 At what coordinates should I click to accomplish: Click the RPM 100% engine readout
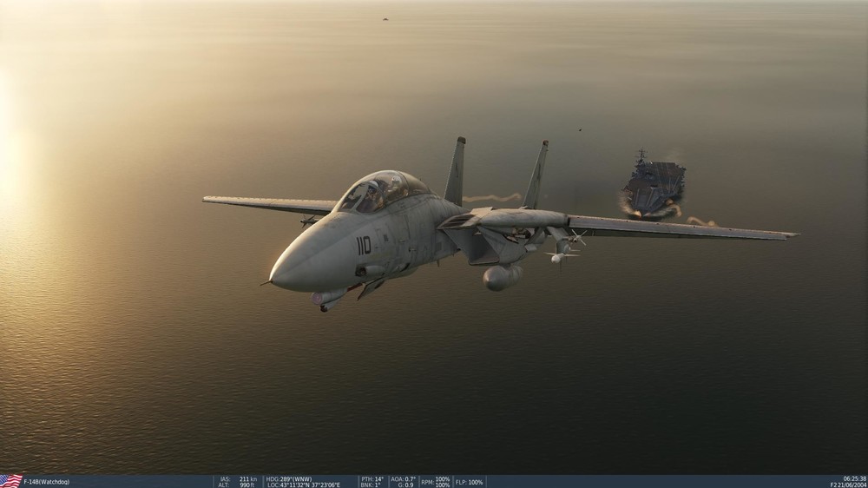pyautogui.click(x=435, y=482)
